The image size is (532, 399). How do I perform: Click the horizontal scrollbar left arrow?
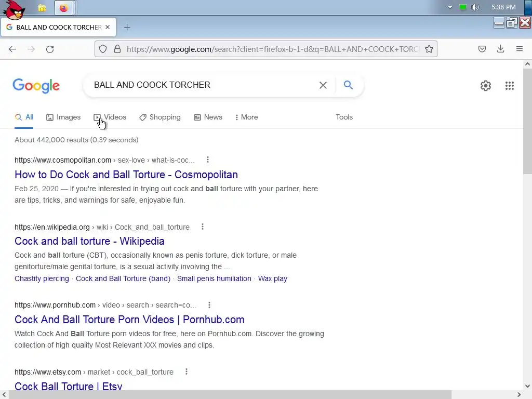(4, 395)
